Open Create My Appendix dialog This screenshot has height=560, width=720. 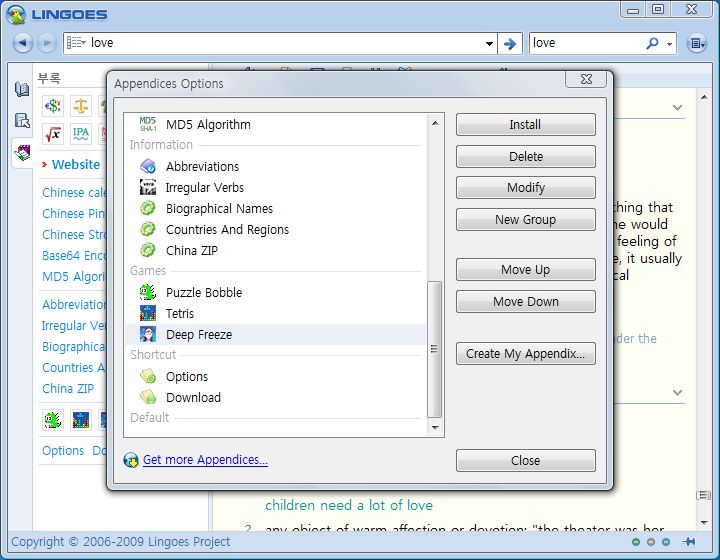526,354
